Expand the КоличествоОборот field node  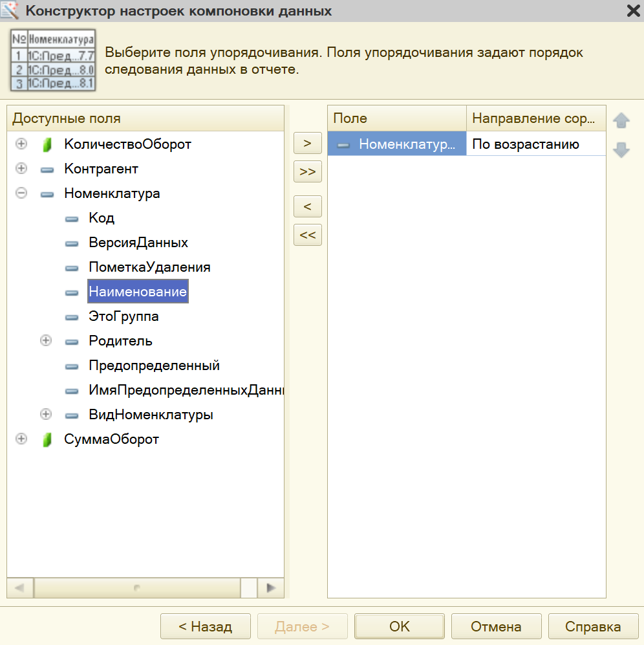[21, 144]
